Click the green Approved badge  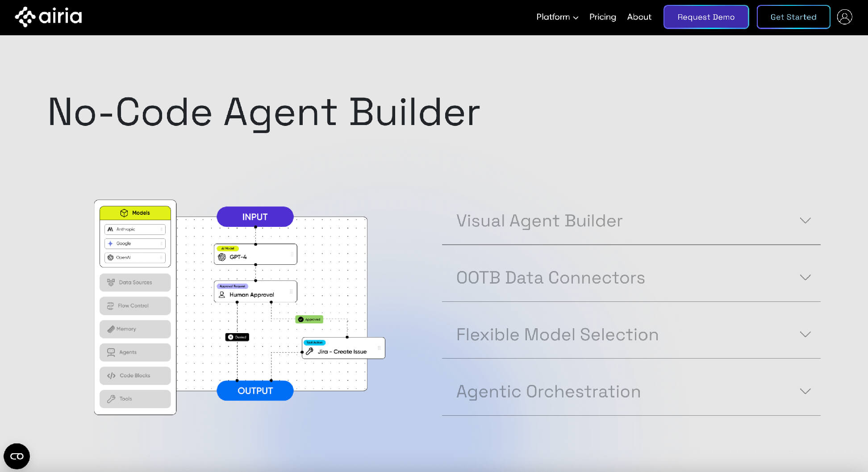[x=309, y=319]
